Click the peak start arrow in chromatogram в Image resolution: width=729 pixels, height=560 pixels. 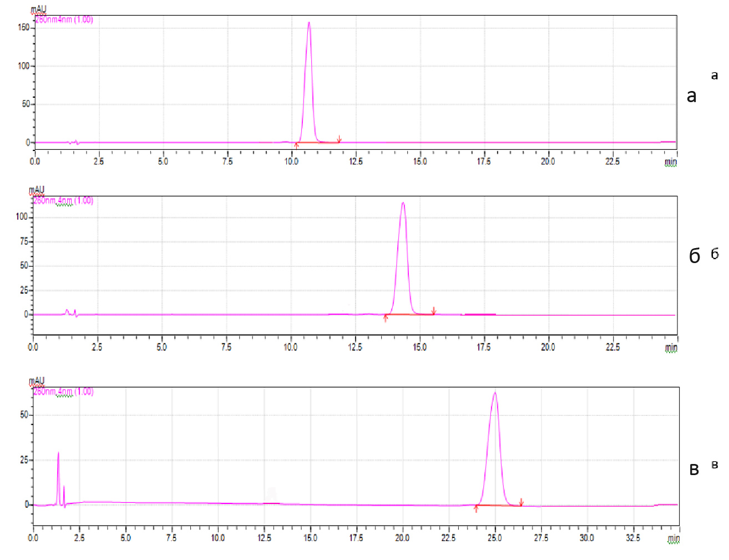coord(476,508)
